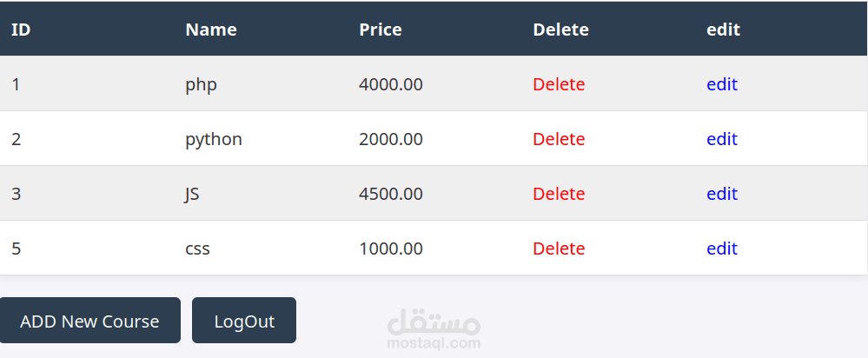
Task: Log out using the LogOut button
Action: pyautogui.click(x=244, y=321)
